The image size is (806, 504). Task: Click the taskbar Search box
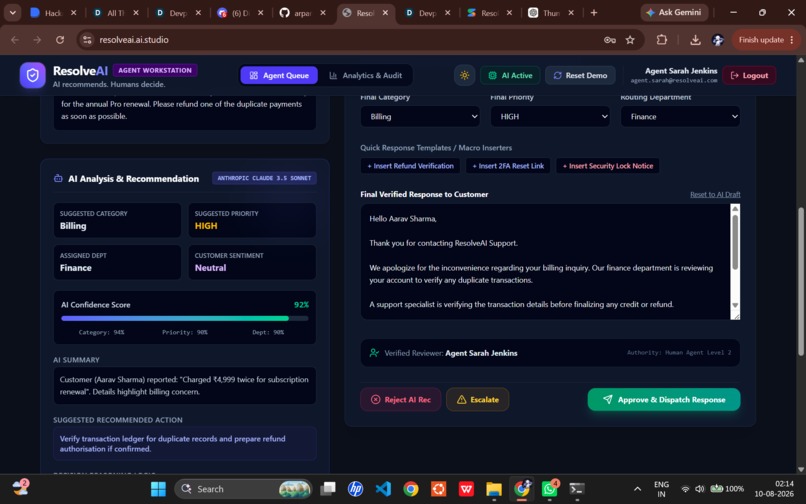click(243, 489)
